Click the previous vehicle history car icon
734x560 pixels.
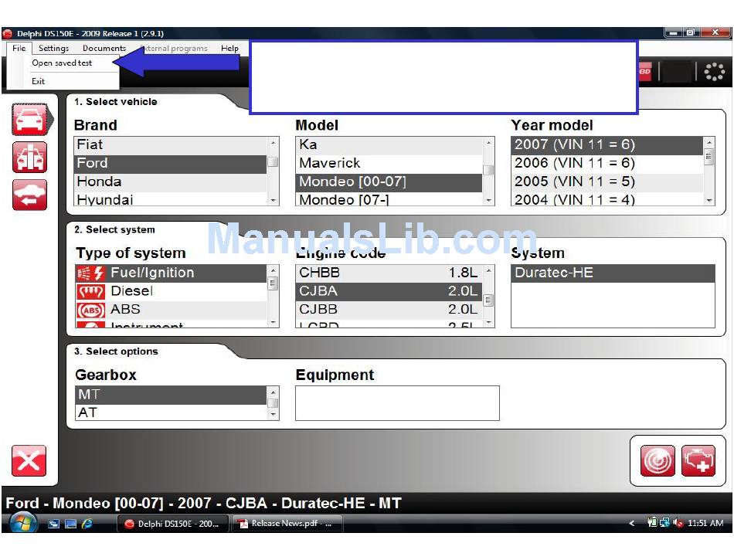pyautogui.click(x=30, y=195)
